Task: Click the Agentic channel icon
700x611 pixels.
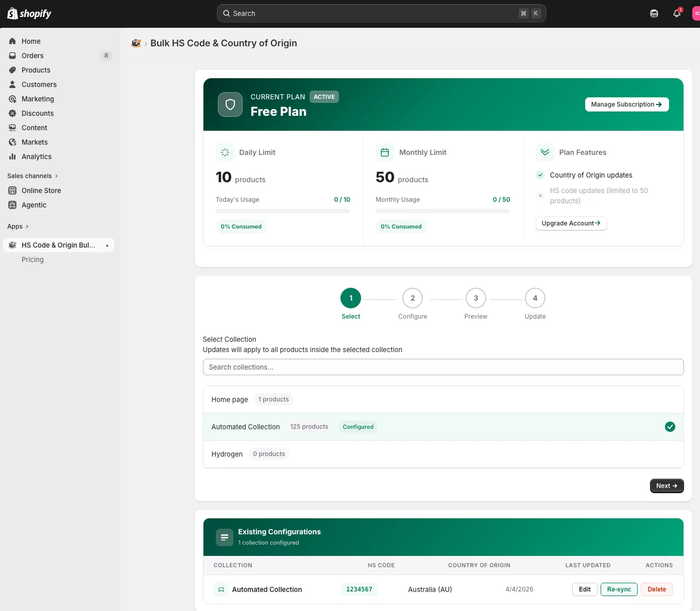Action: click(12, 205)
